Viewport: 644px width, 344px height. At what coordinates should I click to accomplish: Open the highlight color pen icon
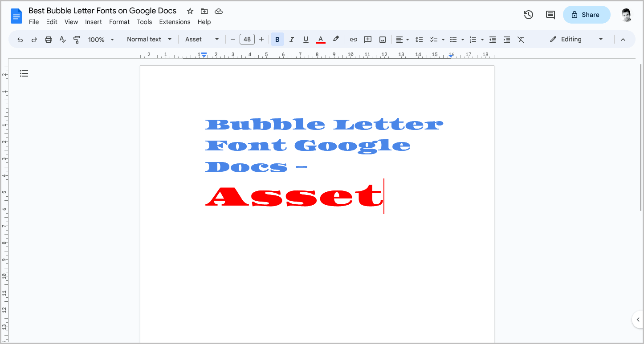tap(336, 39)
